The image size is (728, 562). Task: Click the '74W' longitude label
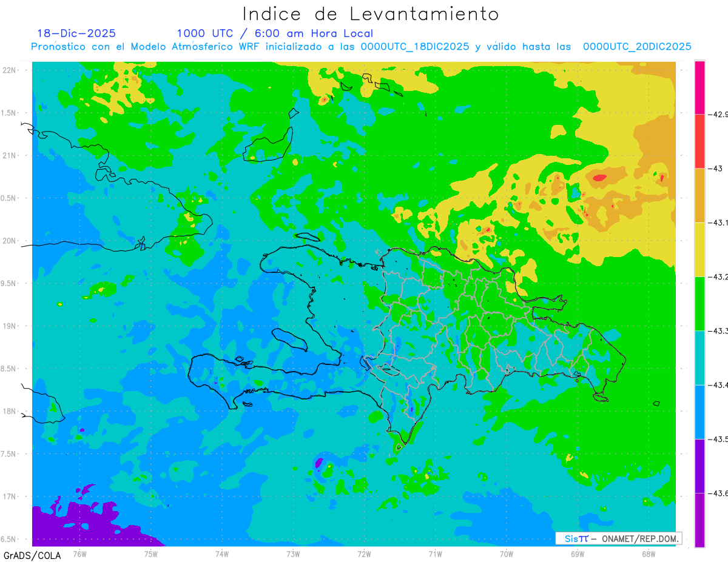point(222,553)
